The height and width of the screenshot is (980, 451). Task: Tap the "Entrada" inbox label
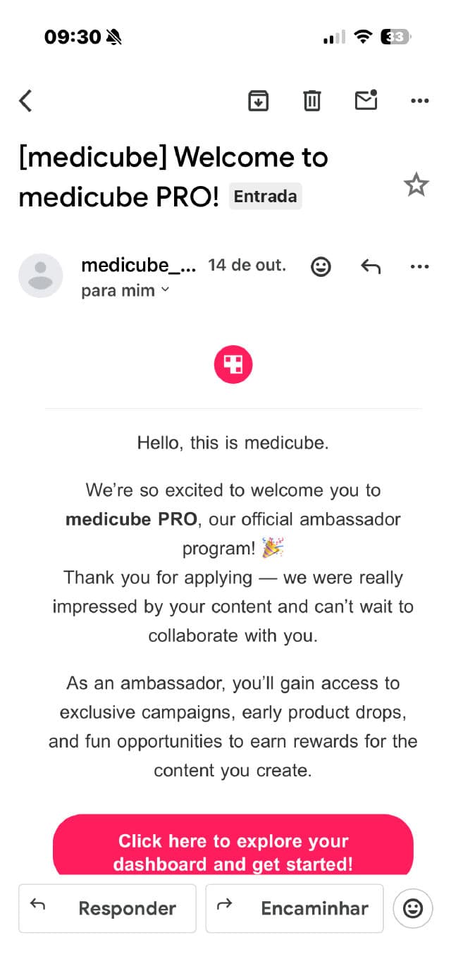[x=265, y=197]
